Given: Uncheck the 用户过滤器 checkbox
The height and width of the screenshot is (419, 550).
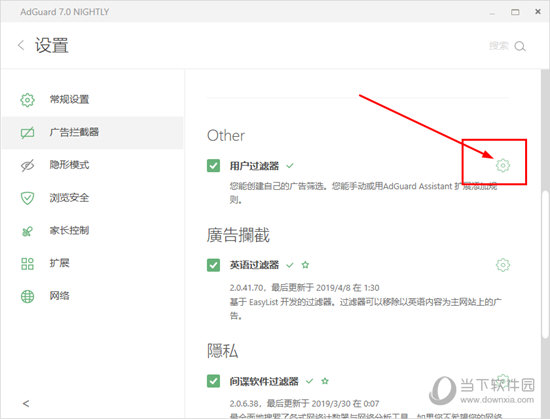Looking at the screenshot, I should click(x=213, y=165).
